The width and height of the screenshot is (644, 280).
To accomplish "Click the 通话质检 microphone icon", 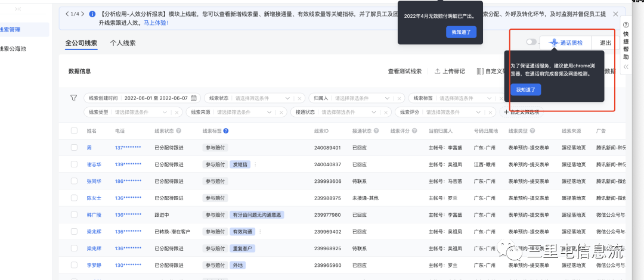I will [x=554, y=43].
